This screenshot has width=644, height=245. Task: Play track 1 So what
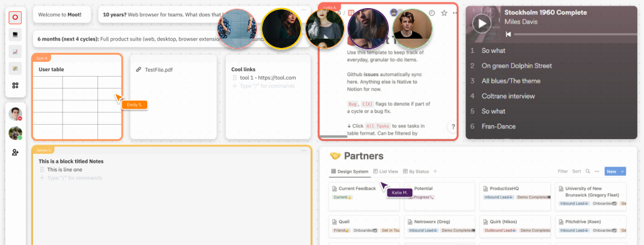point(551,50)
